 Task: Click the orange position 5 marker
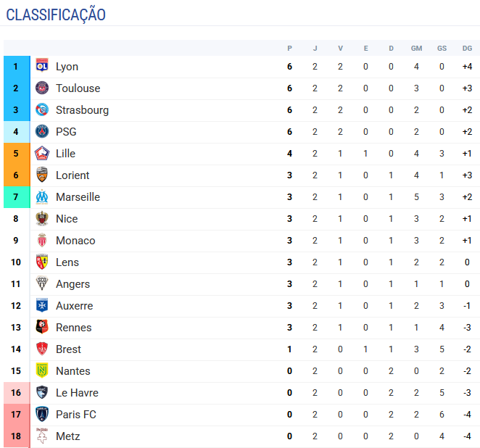(17, 154)
